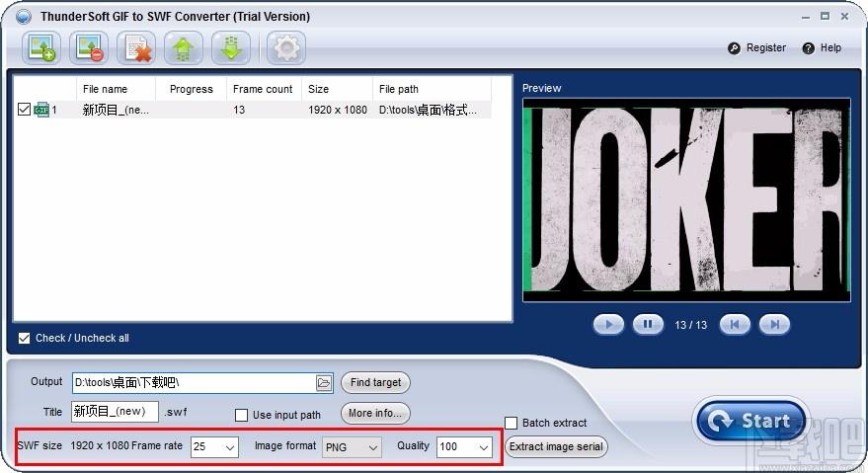Click the Clear all files toolbar icon
The width and height of the screenshot is (868, 473).
(136, 47)
